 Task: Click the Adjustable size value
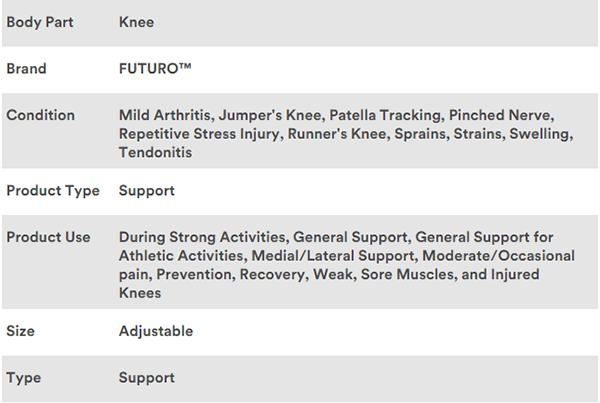click(155, 331)
